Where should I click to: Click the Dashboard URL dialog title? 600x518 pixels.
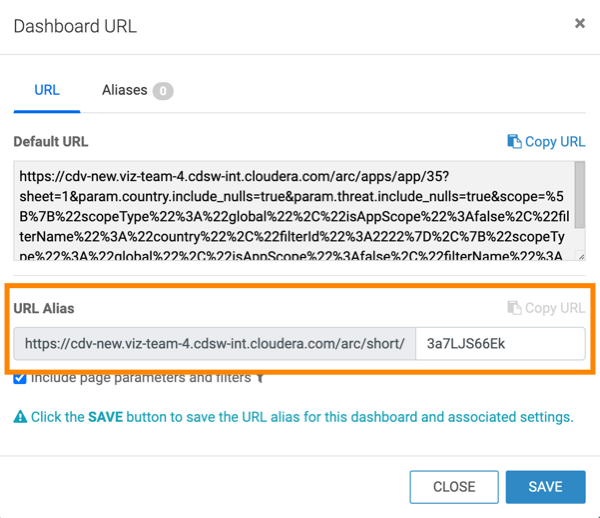point(75,26)
